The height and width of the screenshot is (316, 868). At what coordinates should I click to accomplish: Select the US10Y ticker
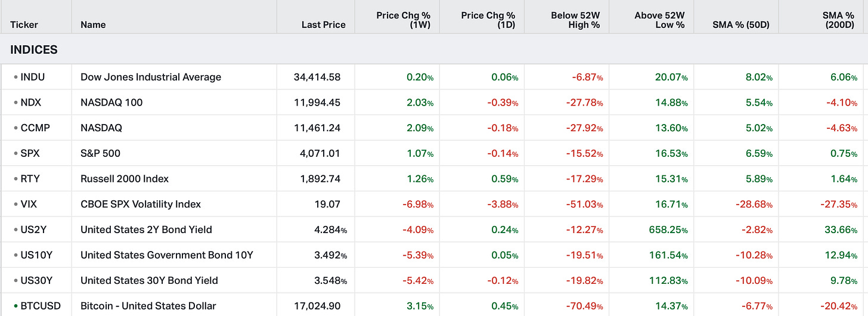click(x=36, y=255)
